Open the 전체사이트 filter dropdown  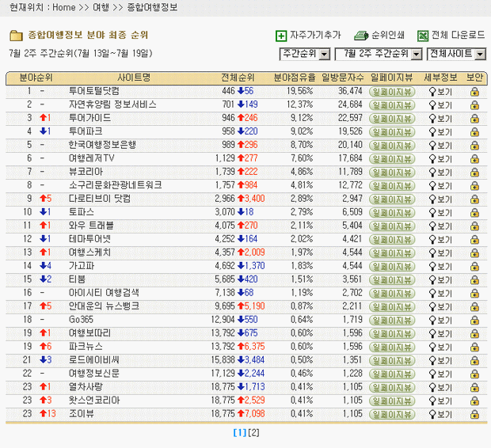[455, 54]
